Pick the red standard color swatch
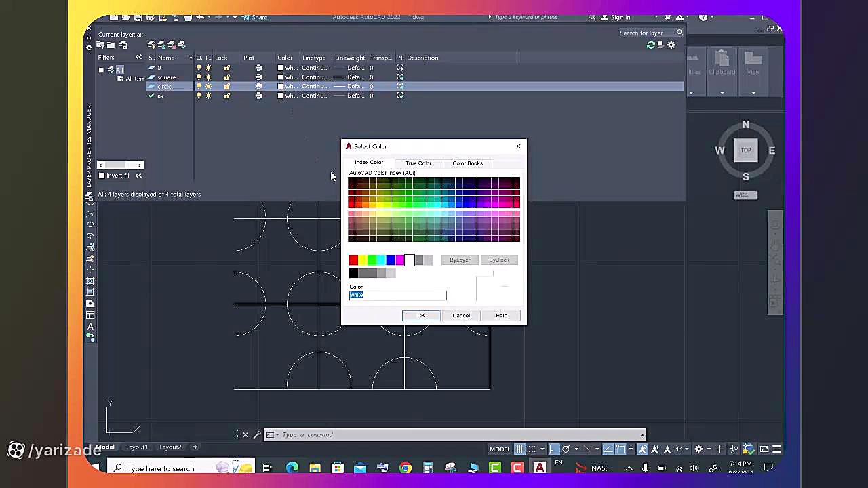Screen dimensions: 868x488 353,260
